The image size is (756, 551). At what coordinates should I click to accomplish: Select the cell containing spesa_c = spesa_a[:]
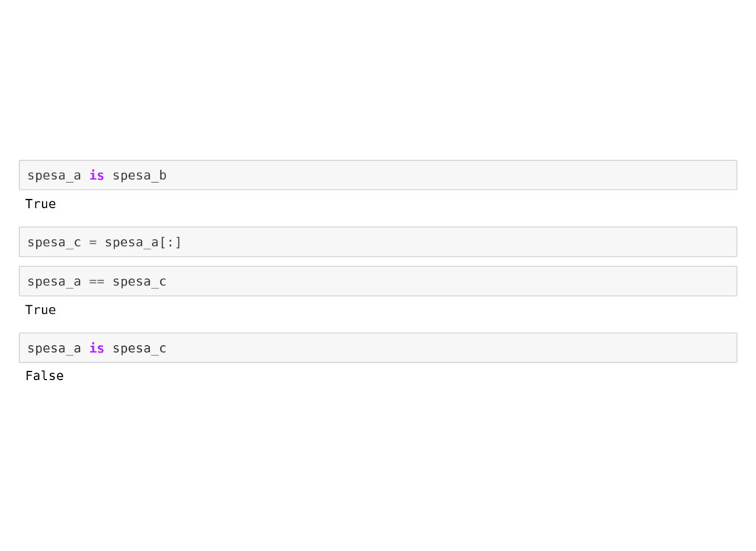pyautogui.click(x=378, y=242)
